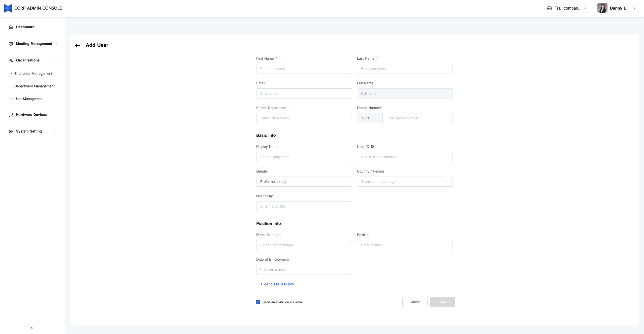Click the Cancel button

click(415, 302)
